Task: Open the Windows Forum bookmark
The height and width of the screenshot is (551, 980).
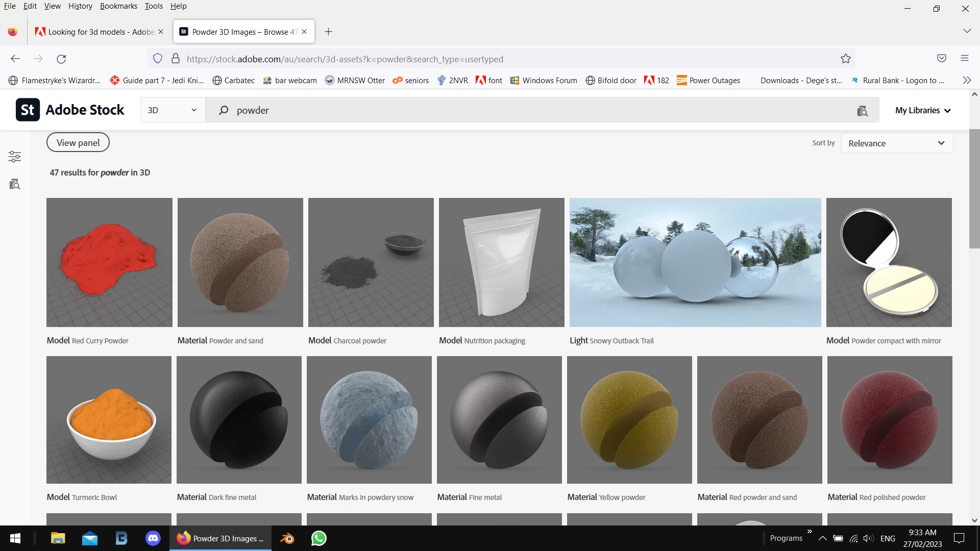Action: click(x=544, y=81)
